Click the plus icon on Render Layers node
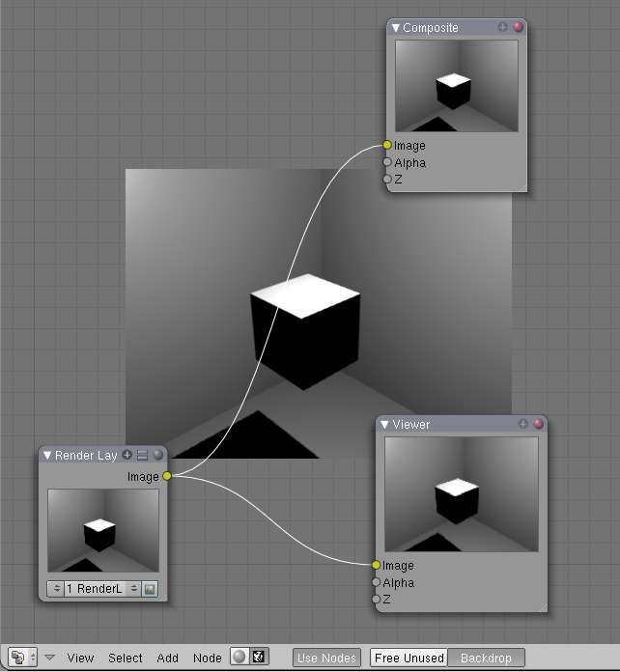 pyautogui.click(x=127, y=455)
